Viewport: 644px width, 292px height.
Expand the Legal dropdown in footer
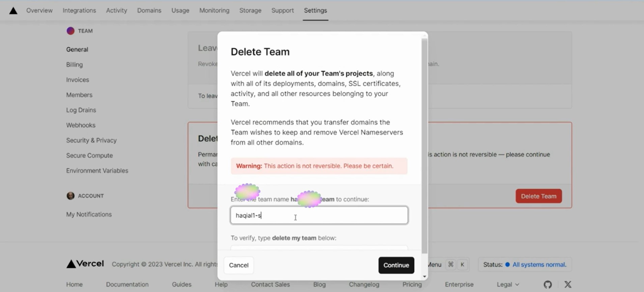tap(508, 285)
